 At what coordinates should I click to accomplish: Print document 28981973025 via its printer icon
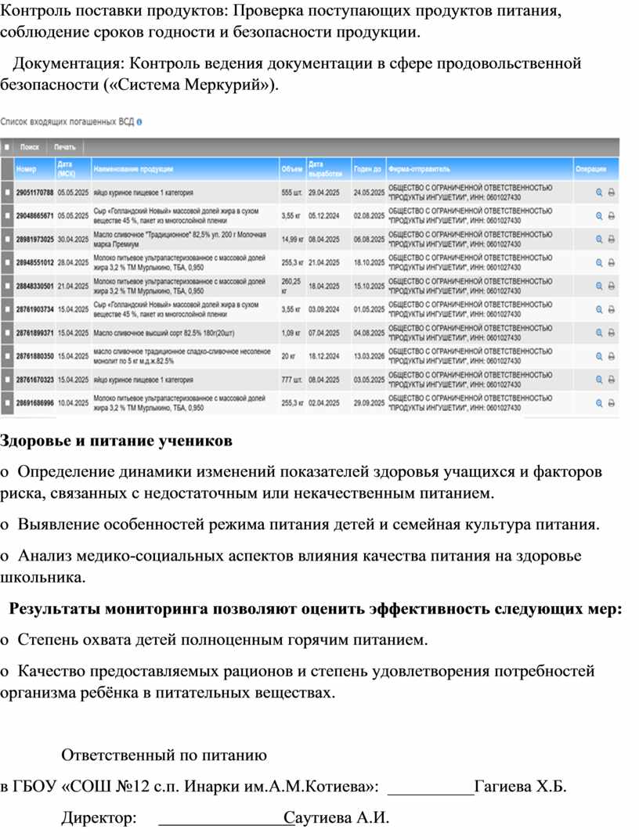coord(612,239)
